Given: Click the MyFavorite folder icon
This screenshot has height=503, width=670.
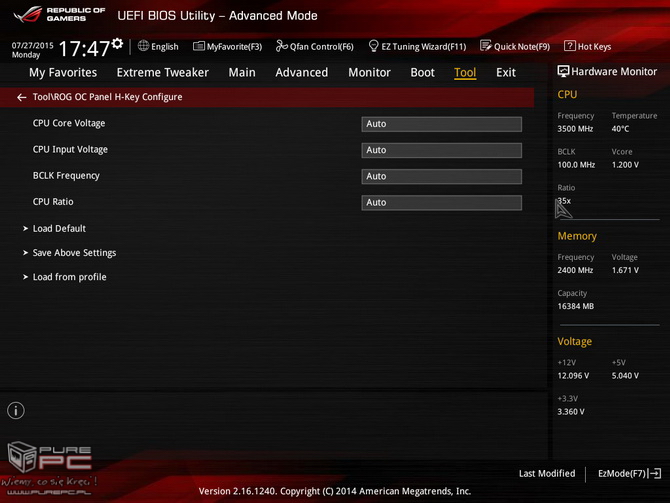Looking at the screenshot, I should click(199, 46).
